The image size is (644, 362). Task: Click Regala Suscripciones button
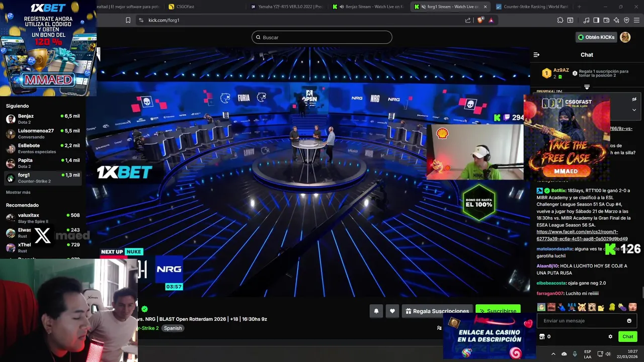coord(437,311)
